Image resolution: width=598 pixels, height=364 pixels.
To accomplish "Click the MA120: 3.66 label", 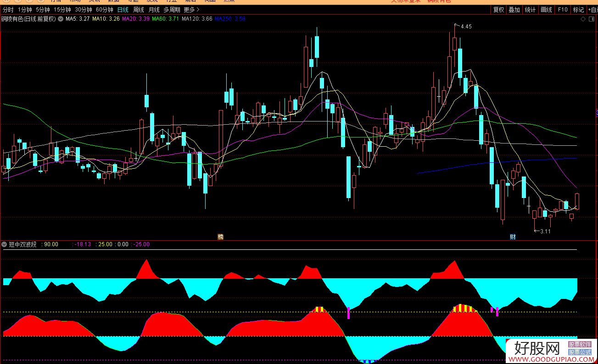I will [x=197, y=19].
